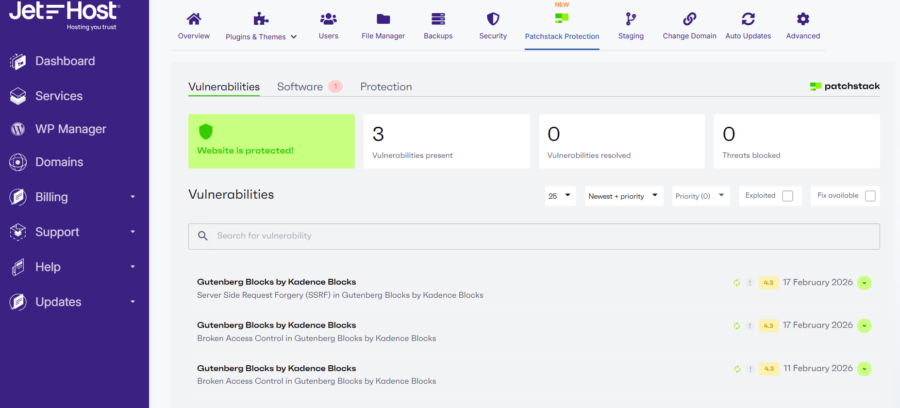Viewport: 900px width, 408px height.
Task: Click the Plugins & Themes puzzle icon
Action: click(261, 19)
